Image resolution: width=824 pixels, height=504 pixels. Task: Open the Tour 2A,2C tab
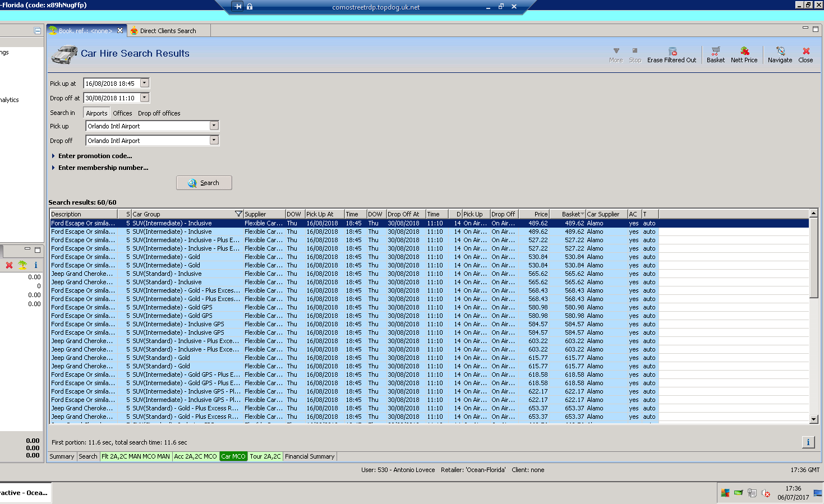click(265, 456)
